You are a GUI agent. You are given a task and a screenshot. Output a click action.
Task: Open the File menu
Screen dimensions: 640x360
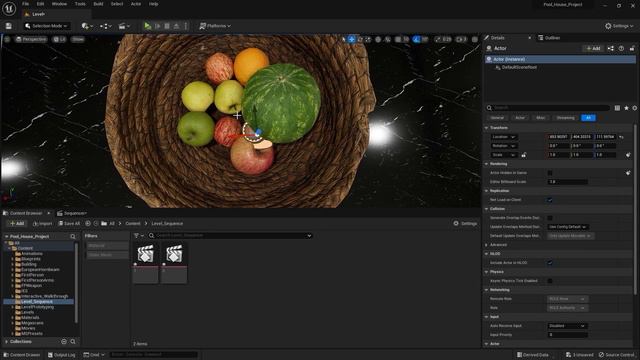(x=25, y=4)
